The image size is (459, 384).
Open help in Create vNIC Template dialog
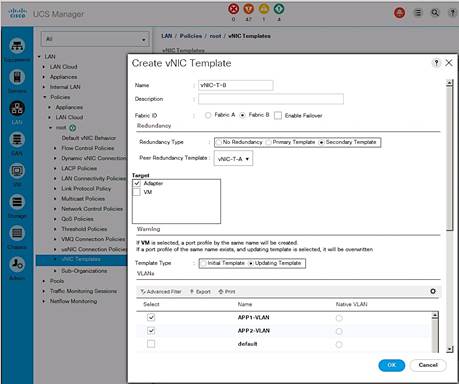click(436, 63)
